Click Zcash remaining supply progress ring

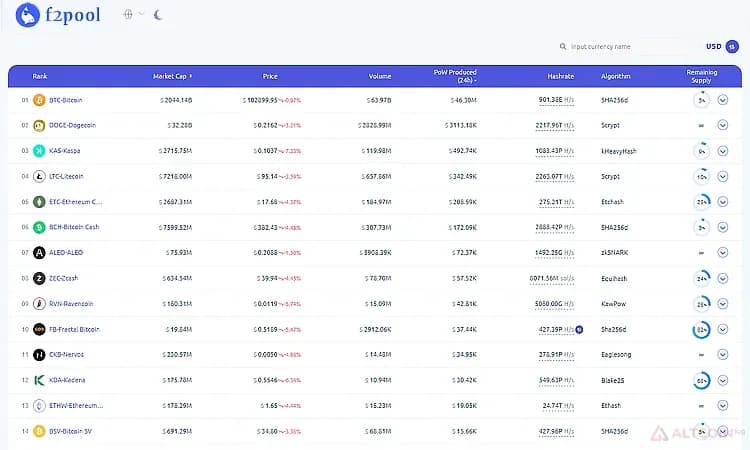point(701,278)
